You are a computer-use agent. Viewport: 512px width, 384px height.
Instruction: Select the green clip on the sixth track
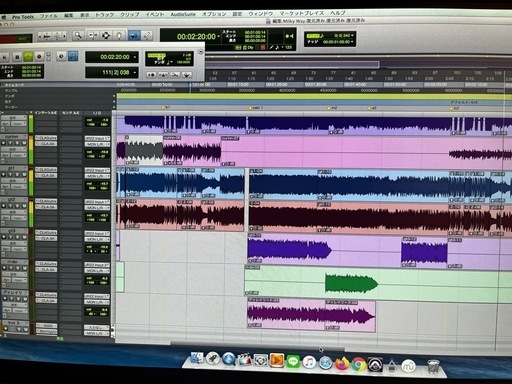(351, 284)
